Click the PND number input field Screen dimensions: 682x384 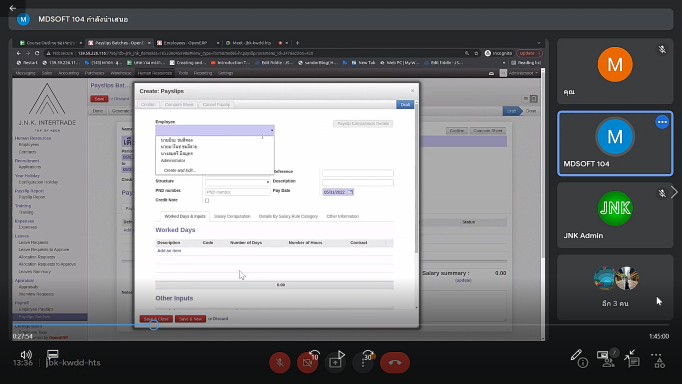point(237,192)
